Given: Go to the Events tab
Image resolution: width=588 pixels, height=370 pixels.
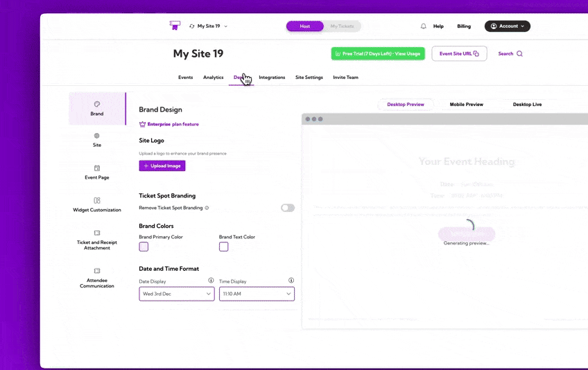Looking at the screenshot, I should (x=186, y=77).
